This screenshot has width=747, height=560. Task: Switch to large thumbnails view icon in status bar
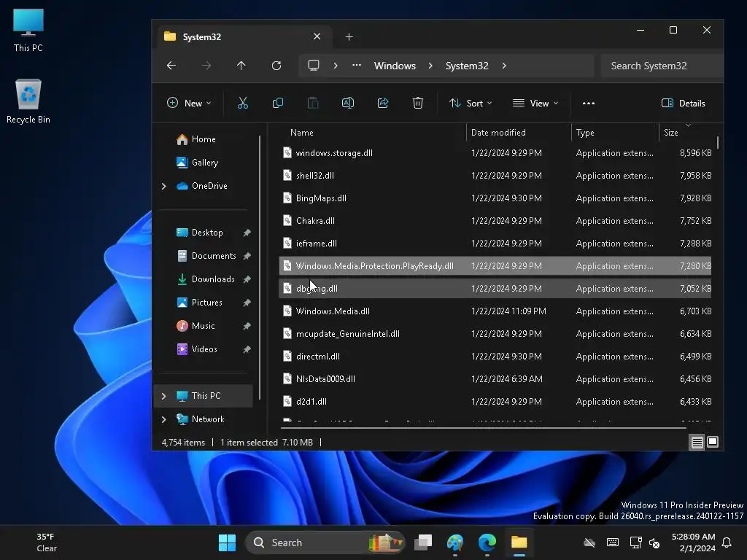point(713,443)
